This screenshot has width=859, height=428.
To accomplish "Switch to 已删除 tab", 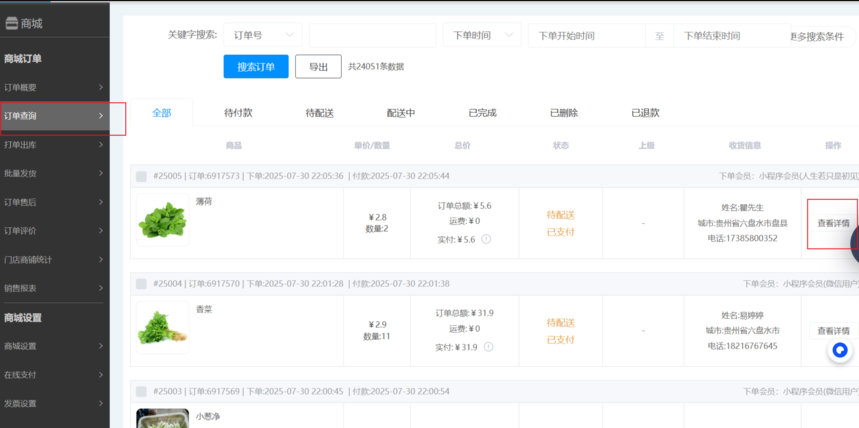I will click(564, 113).
